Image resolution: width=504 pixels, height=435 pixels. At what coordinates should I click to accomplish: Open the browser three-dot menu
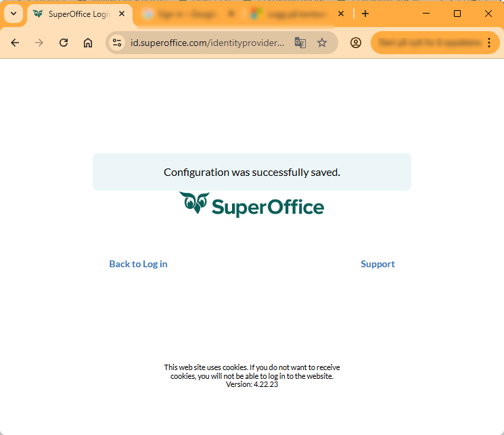click(489, 43)
